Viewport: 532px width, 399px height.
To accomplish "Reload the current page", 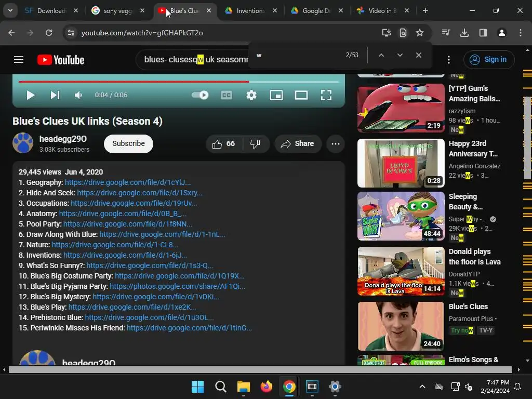I will (x=49, y=33).
